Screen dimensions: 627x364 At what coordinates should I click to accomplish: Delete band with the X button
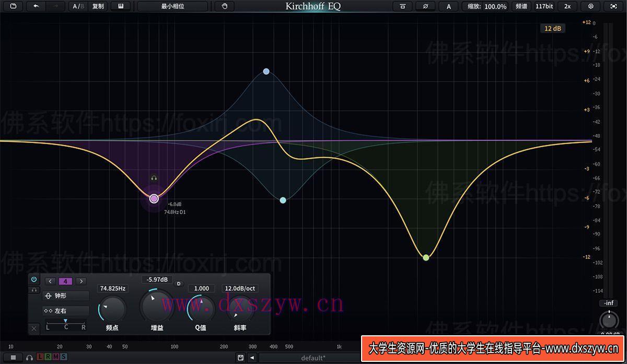pos(34,328)
